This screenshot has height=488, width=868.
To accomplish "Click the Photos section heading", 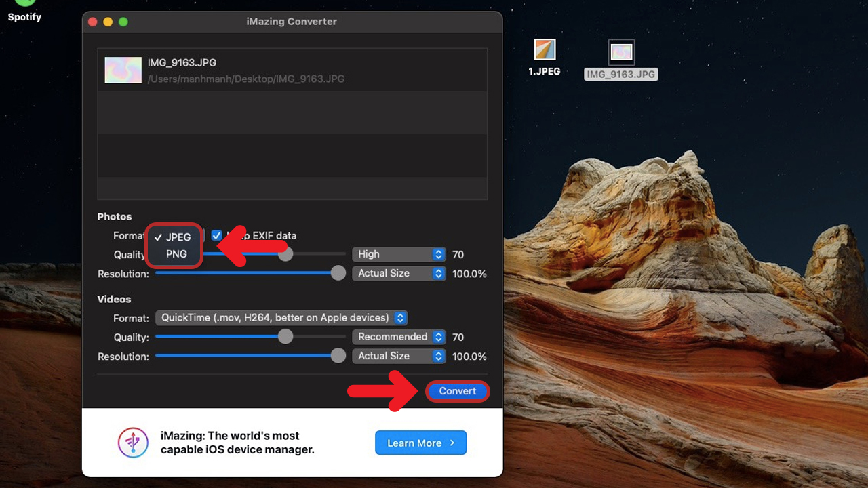I will point(115,216).
